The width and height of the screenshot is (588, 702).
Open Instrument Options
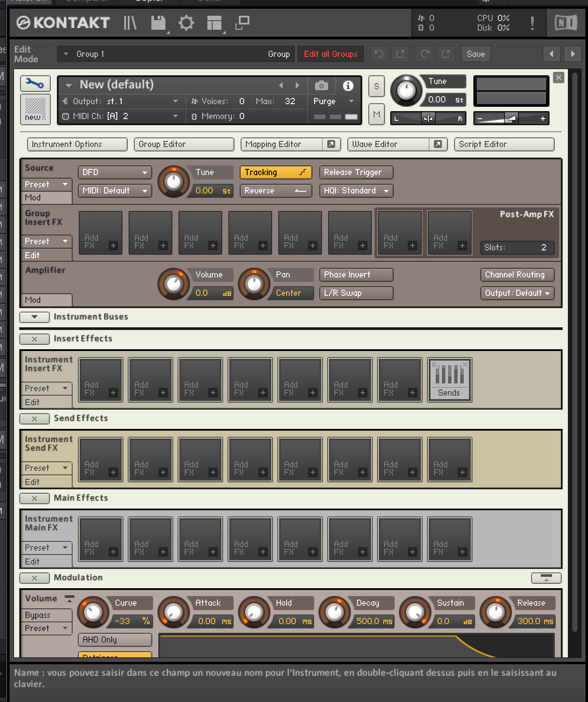77,144
